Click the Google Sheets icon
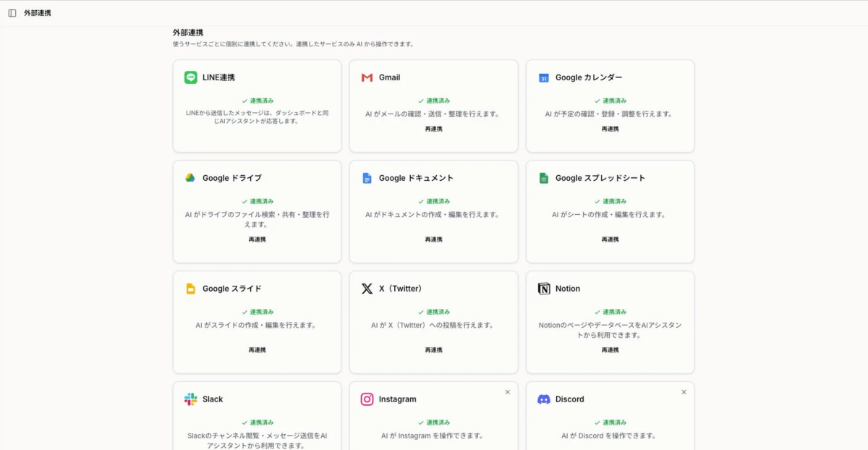868x450 pixels. (x=544, y=178)
